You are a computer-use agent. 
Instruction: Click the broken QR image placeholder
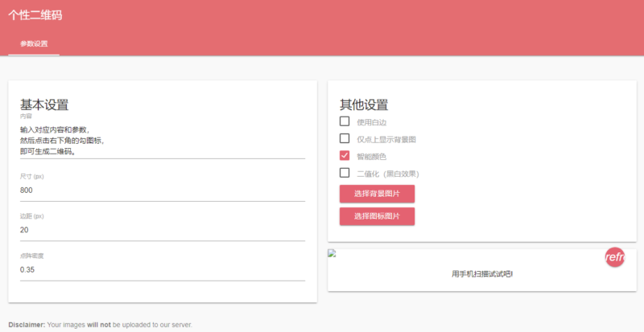[x=332, y=253]
